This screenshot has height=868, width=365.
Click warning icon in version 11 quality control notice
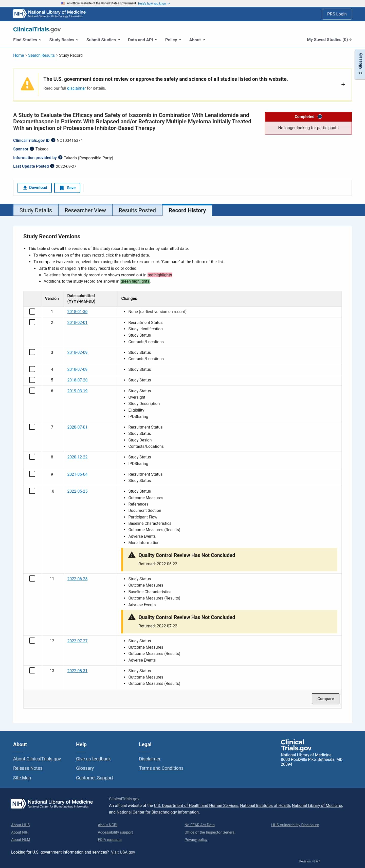(132, 617)
